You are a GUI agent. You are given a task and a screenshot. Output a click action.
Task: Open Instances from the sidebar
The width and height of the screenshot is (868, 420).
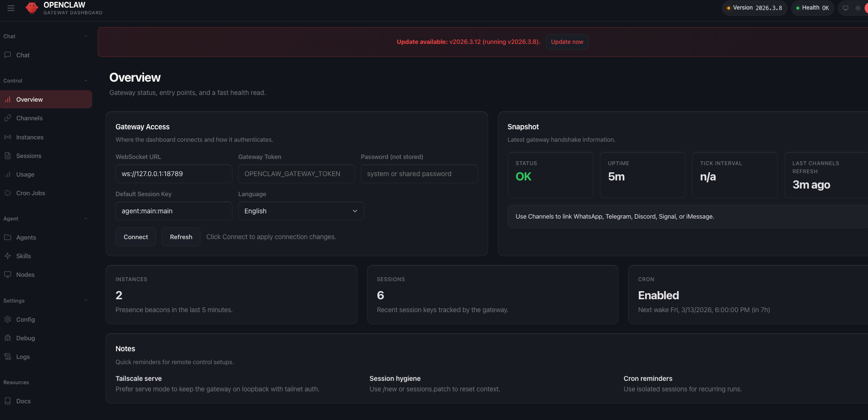coord(46,137)
